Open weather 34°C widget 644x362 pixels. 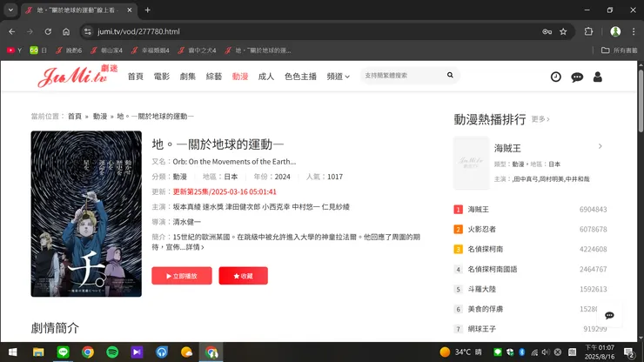pos(460,352)
